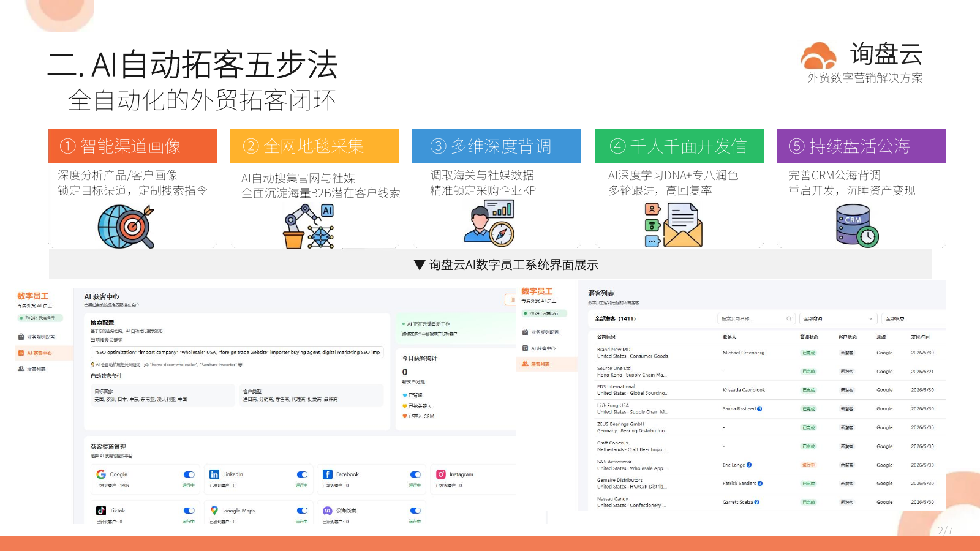Open the LinkedIn badge next to Eric Lange
Screen dimensions: 980x551
749,465
